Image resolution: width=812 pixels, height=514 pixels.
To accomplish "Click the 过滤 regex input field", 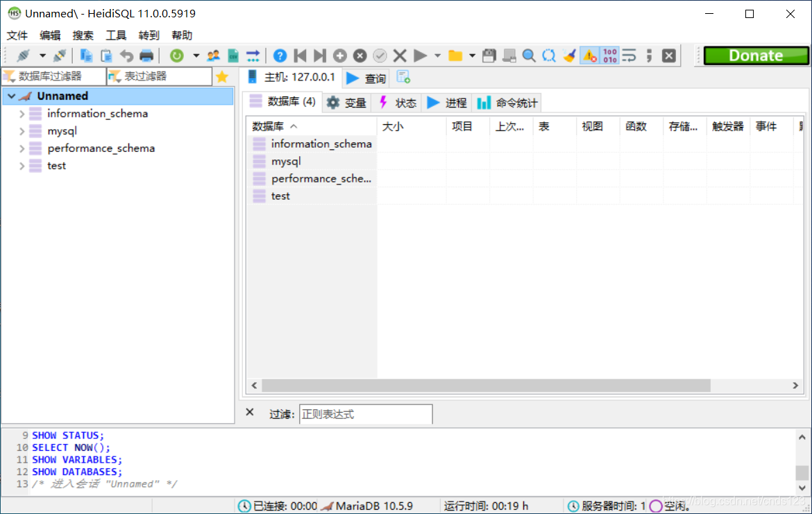I will point(366,414).
